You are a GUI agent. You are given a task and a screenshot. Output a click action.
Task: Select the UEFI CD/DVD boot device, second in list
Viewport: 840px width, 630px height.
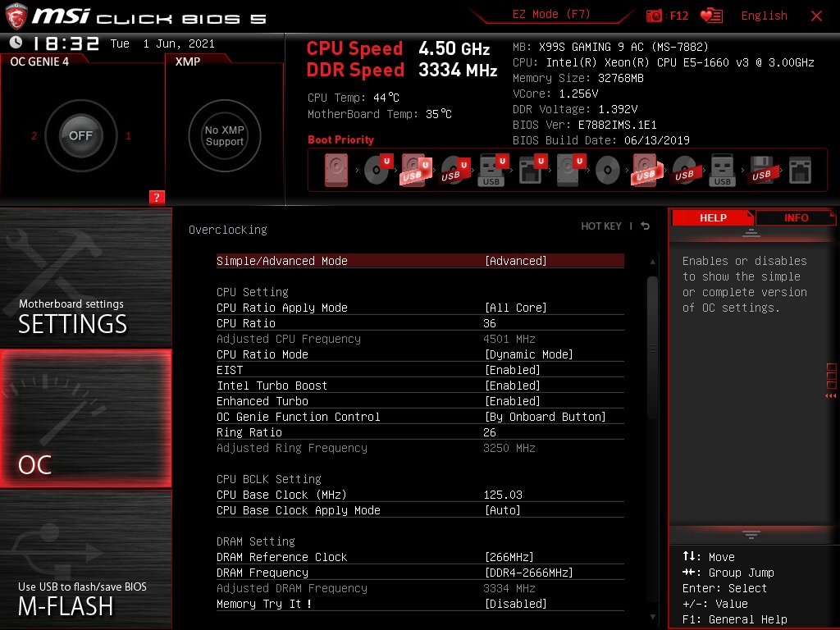click(377, 170)
